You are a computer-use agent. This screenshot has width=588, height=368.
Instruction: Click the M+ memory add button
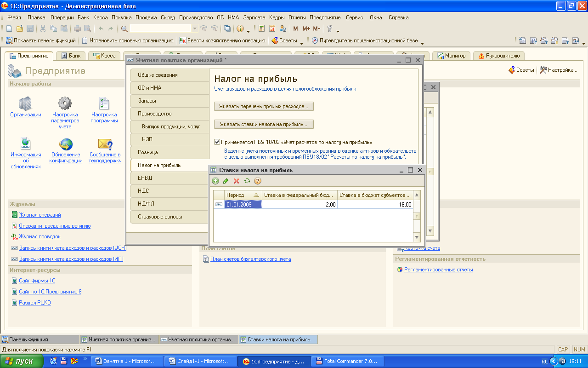[306, 29]
